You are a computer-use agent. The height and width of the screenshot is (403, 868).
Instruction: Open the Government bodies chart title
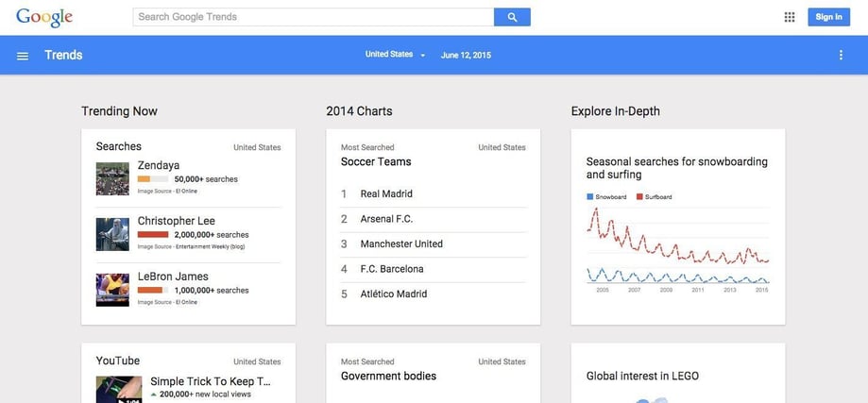point(388,376)
